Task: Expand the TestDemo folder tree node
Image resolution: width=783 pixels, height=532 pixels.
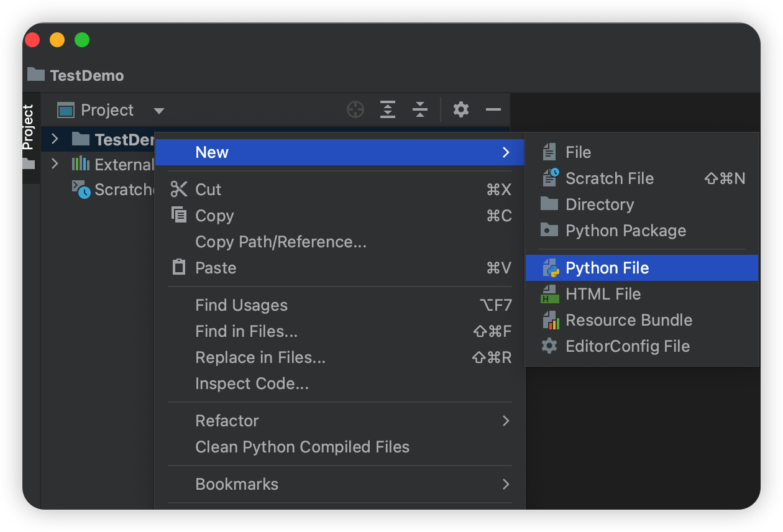Action: [55, 139]
